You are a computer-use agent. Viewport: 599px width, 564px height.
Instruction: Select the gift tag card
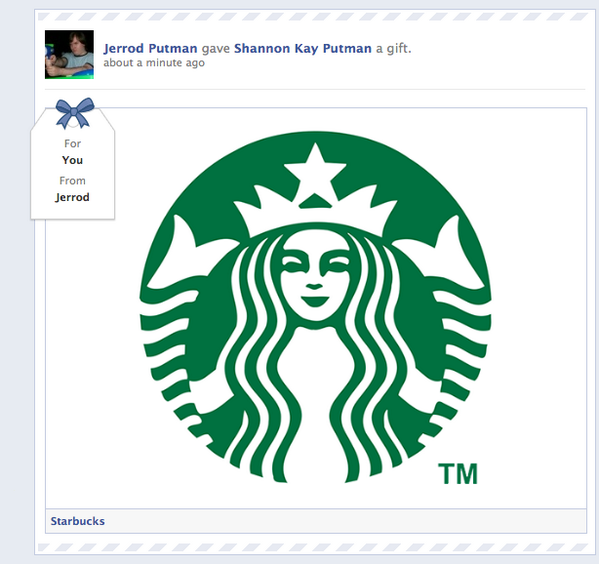click(73, 164)
